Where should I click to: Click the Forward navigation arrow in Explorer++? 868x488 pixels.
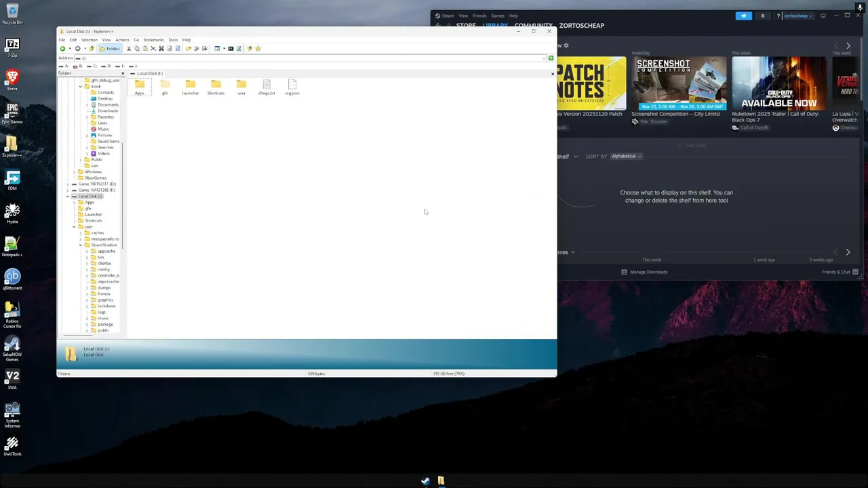click(x=77, y=49)
